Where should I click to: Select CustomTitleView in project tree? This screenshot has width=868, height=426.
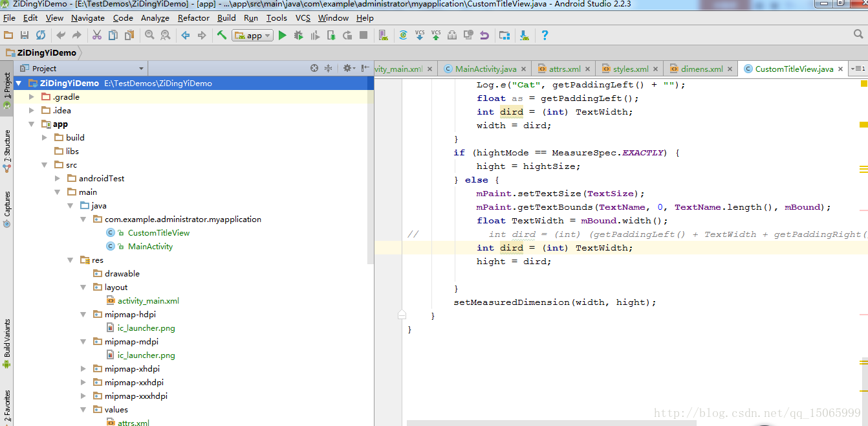tap(158, 232)
